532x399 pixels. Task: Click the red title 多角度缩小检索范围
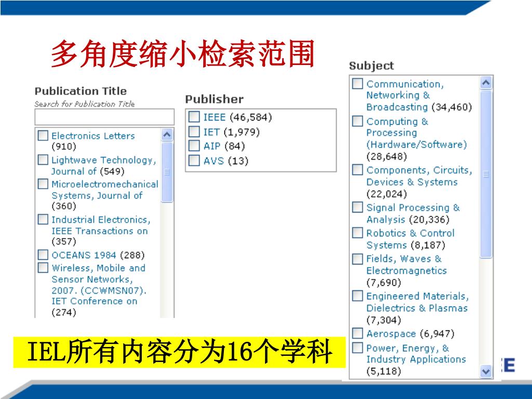point(183,54)
